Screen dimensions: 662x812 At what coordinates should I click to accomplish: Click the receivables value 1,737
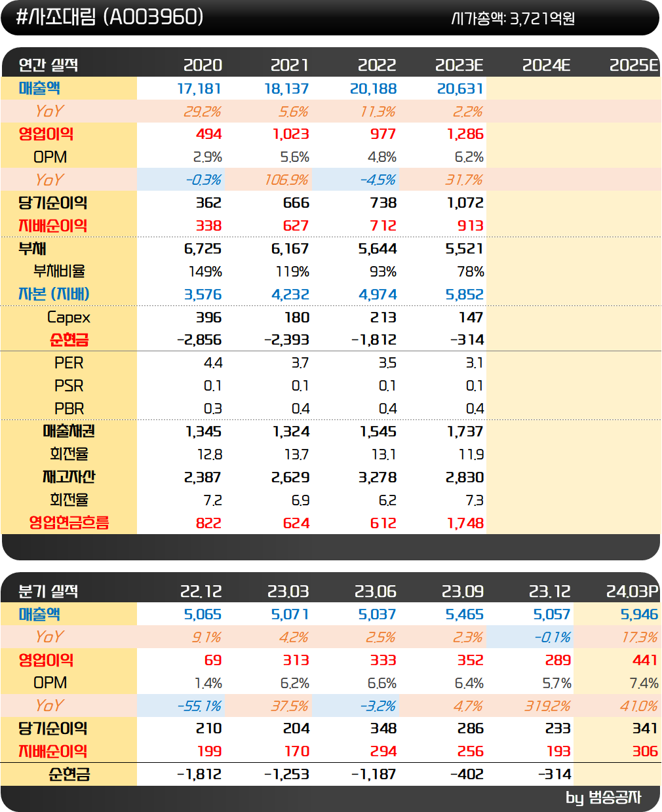point(465,431)
